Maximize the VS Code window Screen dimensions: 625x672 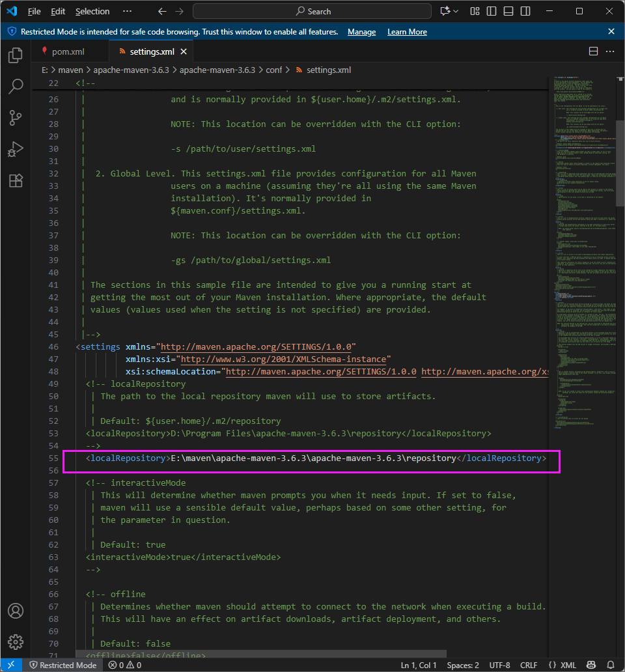pos(579,11)
